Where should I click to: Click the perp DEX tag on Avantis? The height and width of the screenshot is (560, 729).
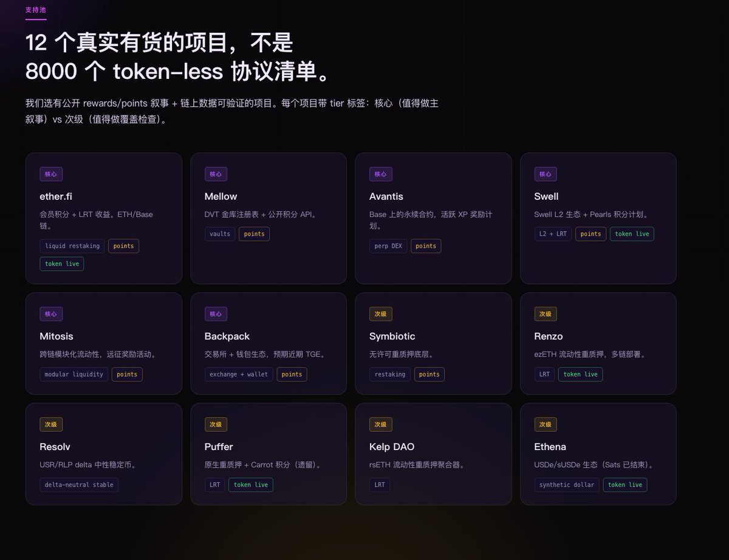click(388, 246)
